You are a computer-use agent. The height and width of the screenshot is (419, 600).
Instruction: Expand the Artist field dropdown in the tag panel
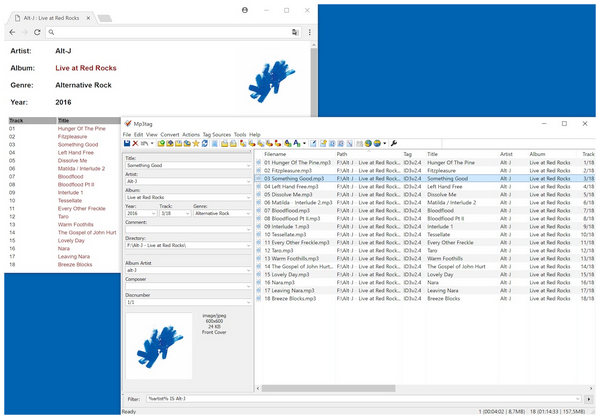click(248, 181)
